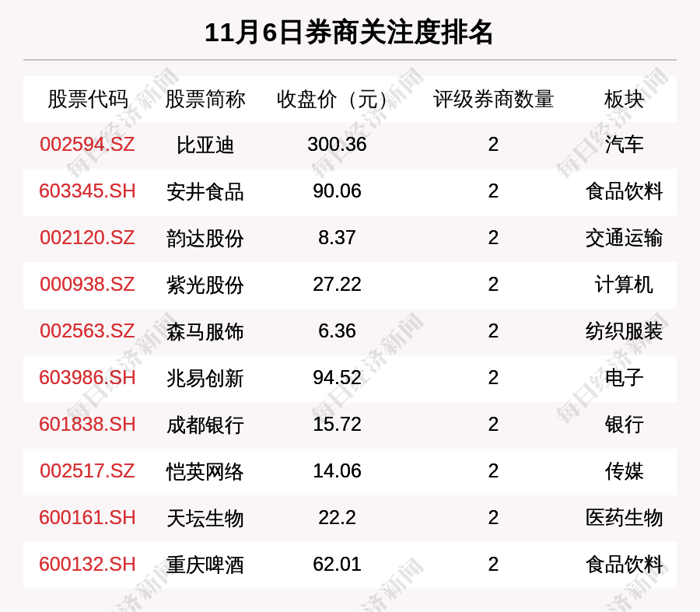Click the sector cell 交通运输

pyautogui.click(x=624, y=238)
